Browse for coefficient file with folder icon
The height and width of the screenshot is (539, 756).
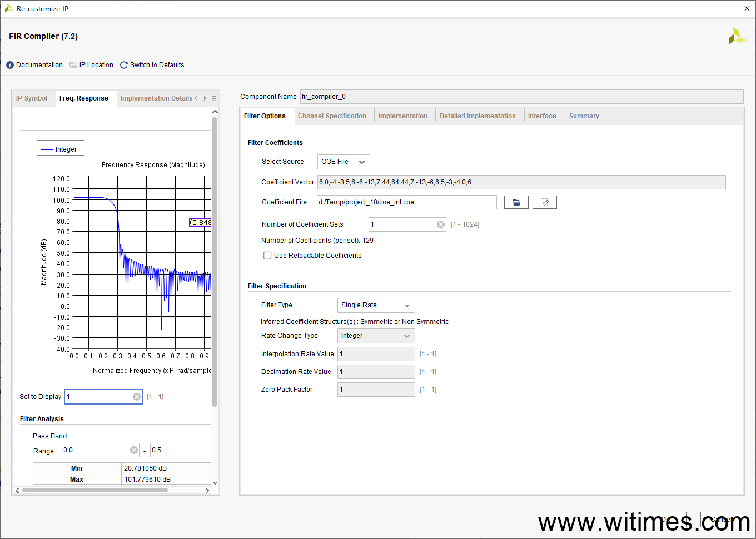(x=516, y=202)
